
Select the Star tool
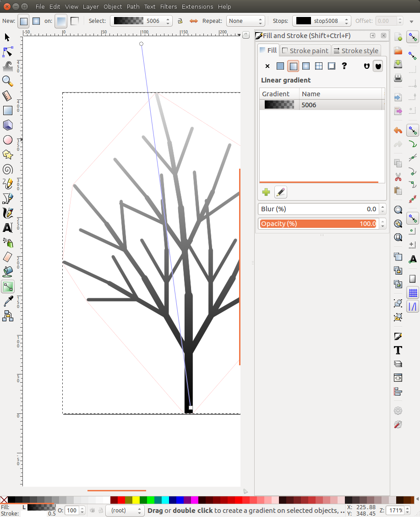pyautogui.click(x=7, y=154)
